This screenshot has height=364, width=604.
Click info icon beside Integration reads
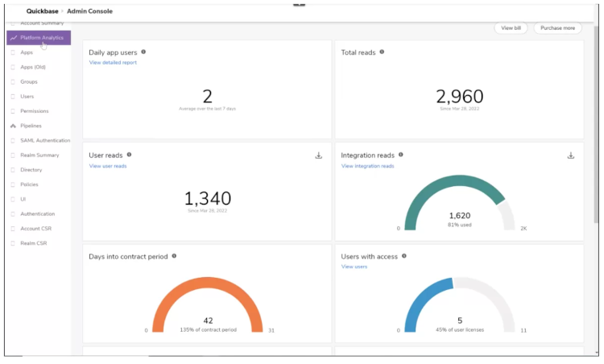point(401,155)
